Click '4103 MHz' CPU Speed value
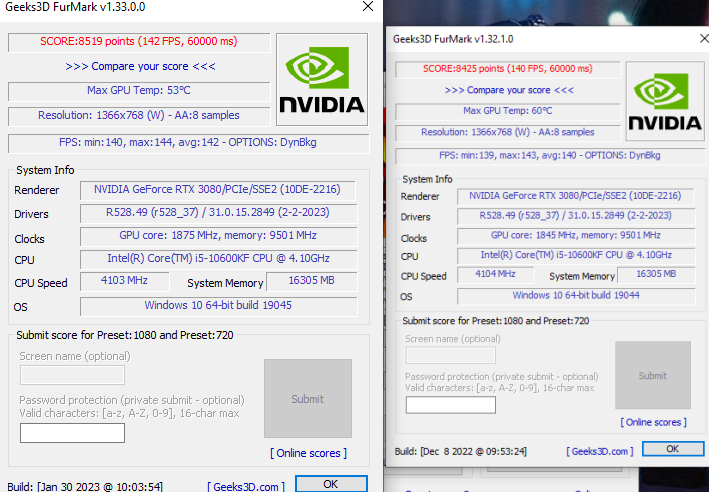The width and height of the screenshot is (709, 492). [x=125, y=281]
